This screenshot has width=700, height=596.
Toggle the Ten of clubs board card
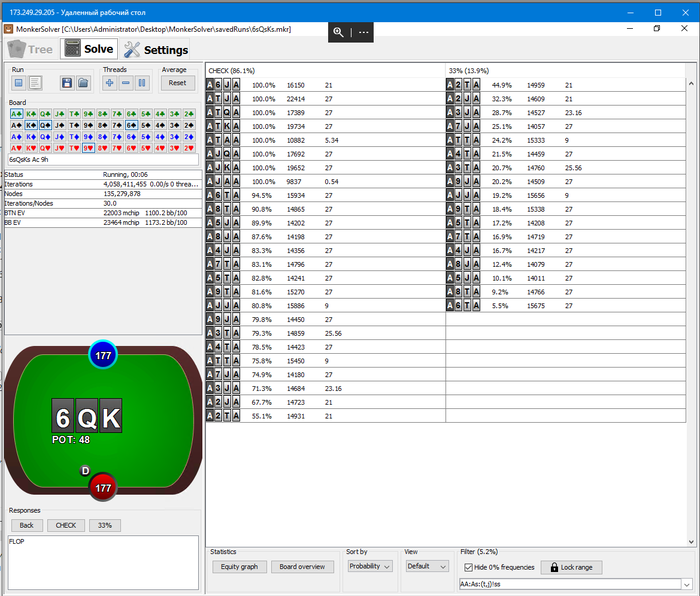pyautogui.click(x=74, y=113)
